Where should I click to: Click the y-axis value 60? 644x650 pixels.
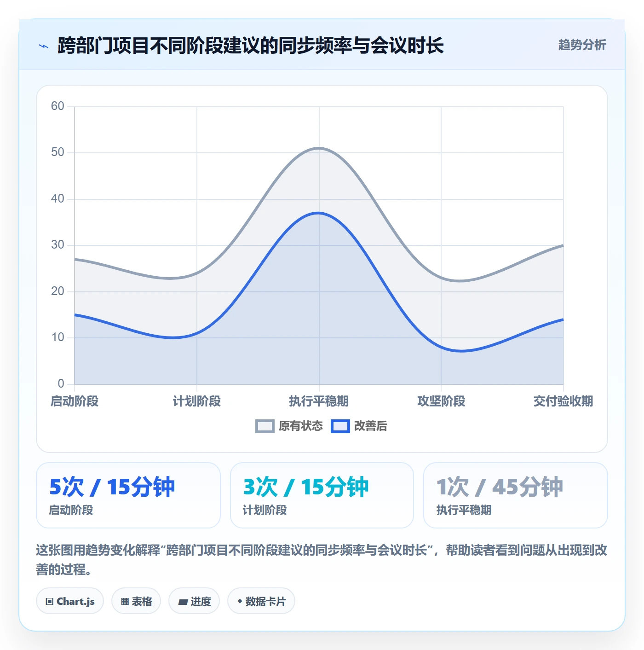(57, 106)
